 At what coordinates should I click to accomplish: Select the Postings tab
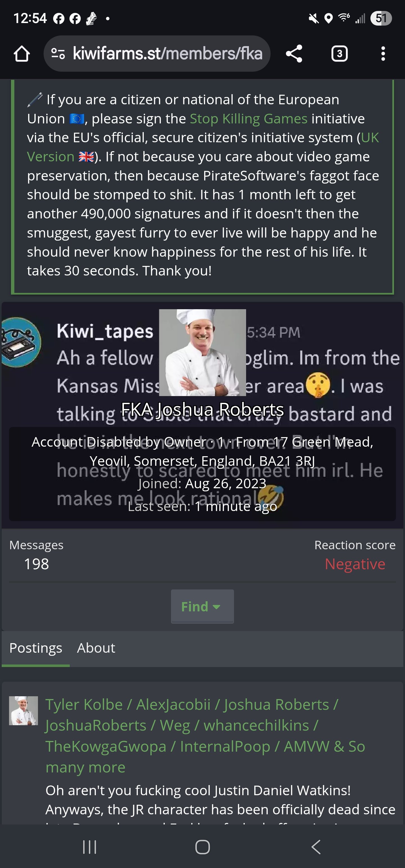[36, 648]
